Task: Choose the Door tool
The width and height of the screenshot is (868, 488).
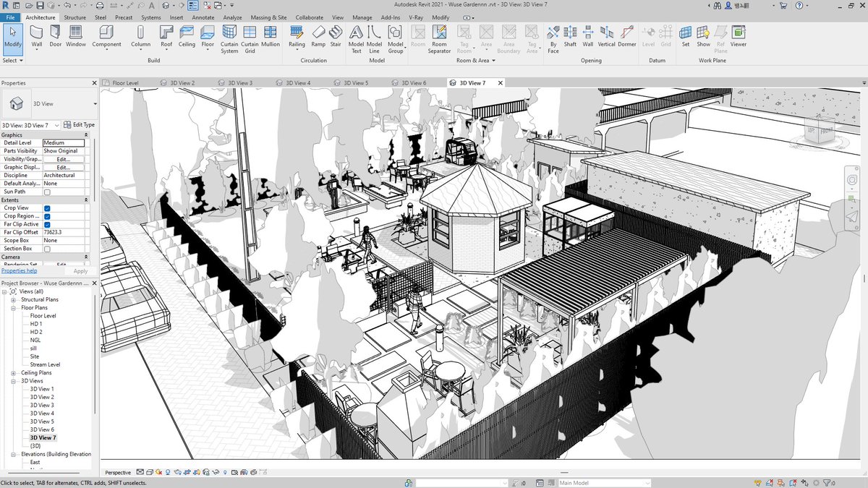Action: point(56,38)
